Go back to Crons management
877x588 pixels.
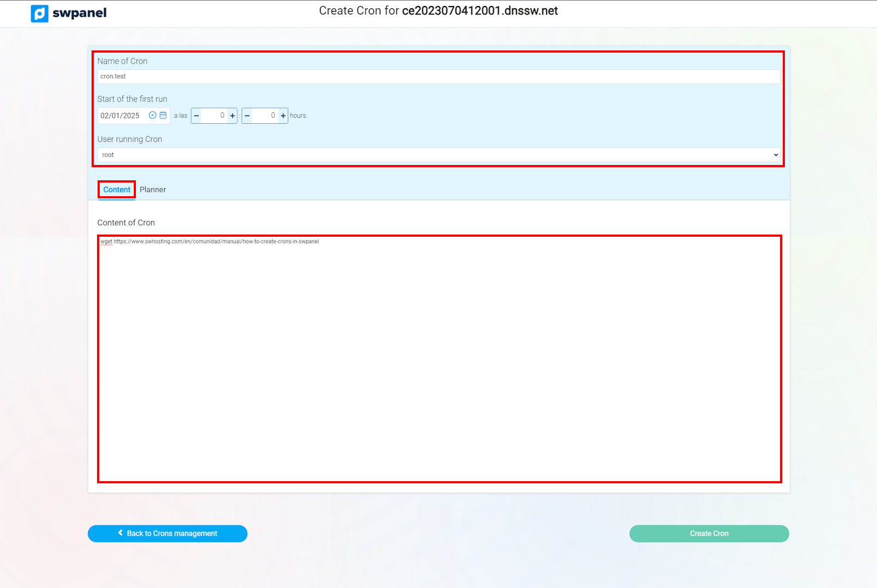pyautogui.click(x=167, y=533)
